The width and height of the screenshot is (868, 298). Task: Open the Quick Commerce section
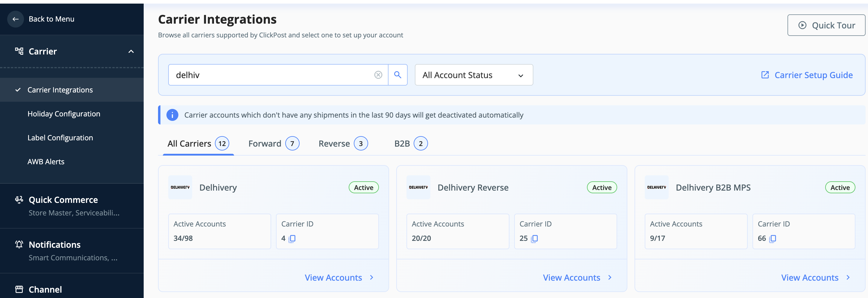[72, 206]
